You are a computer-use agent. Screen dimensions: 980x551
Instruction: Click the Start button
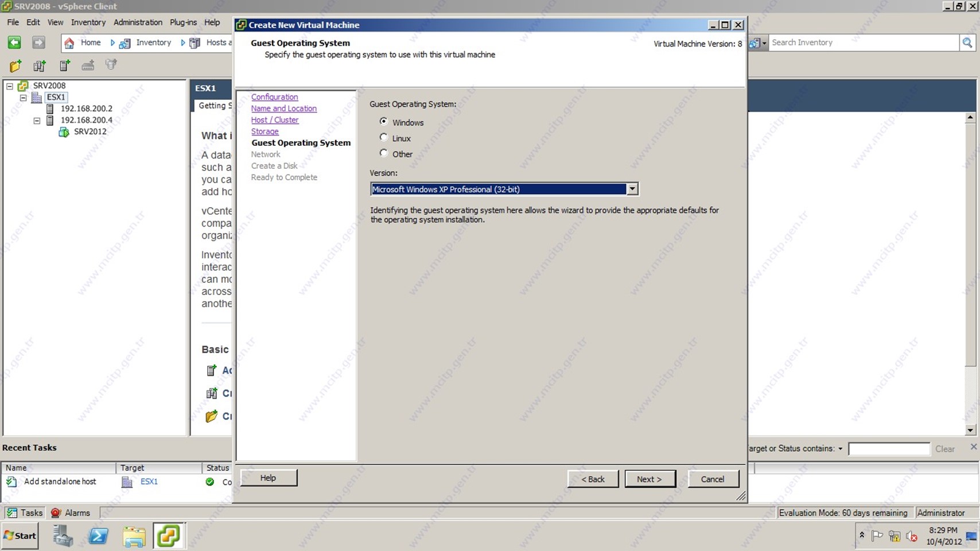(x=20, y=536)
